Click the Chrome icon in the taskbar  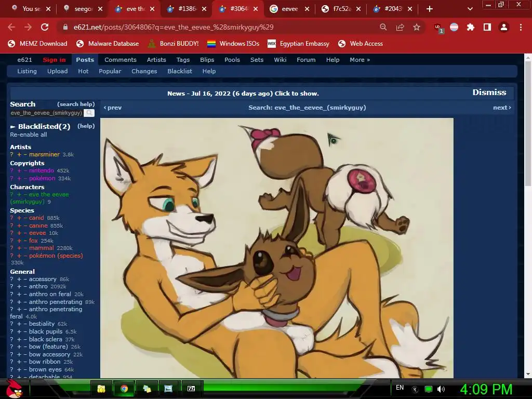point(124,389)
